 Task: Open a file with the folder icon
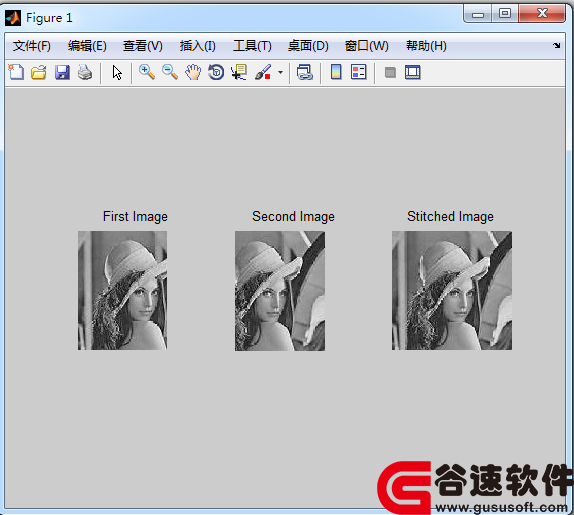tap(39, 72)
